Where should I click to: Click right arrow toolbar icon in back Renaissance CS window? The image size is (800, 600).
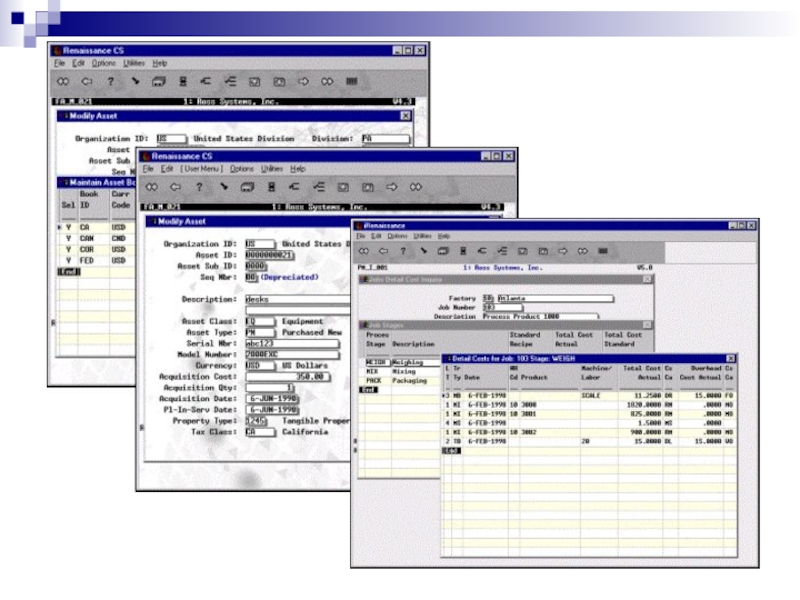click(x=303, y=81)
